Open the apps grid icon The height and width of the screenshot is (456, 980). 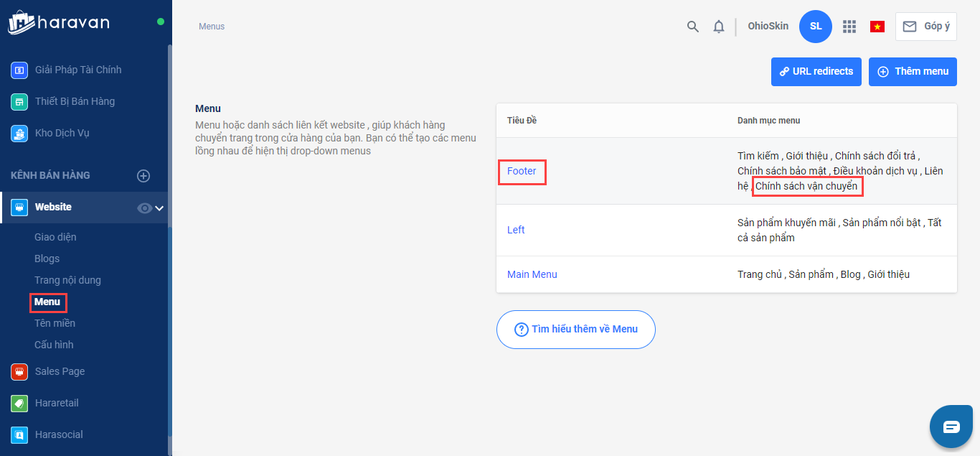click(849, 27)
